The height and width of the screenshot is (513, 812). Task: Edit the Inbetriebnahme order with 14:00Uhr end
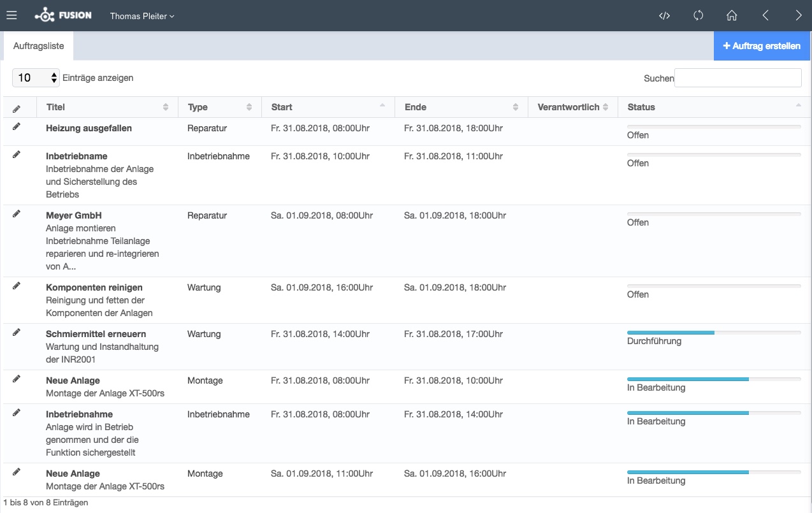[17, 413]
